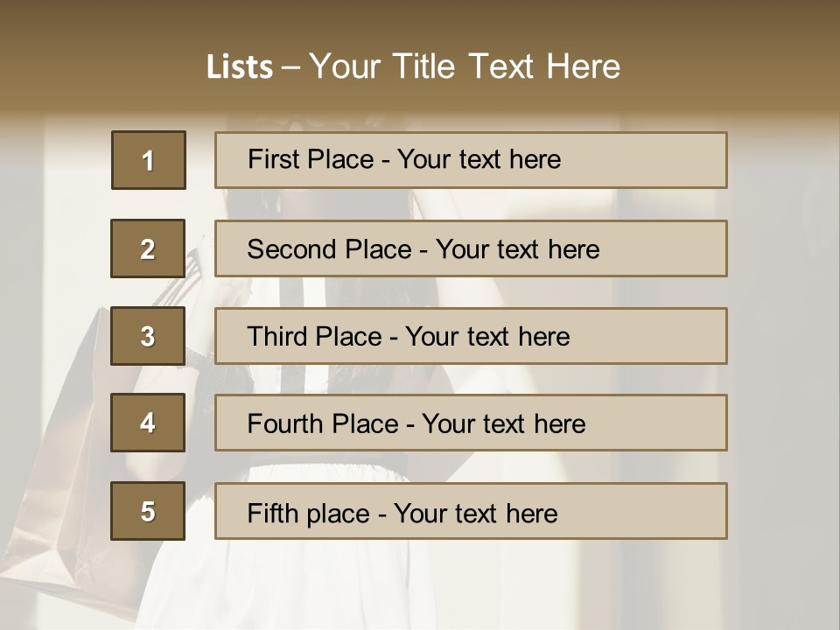
Task: Click the number 5 box
Action: 148,511
